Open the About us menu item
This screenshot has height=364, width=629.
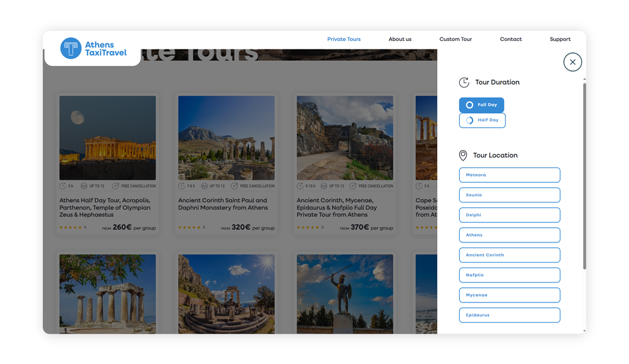(399, 39)
